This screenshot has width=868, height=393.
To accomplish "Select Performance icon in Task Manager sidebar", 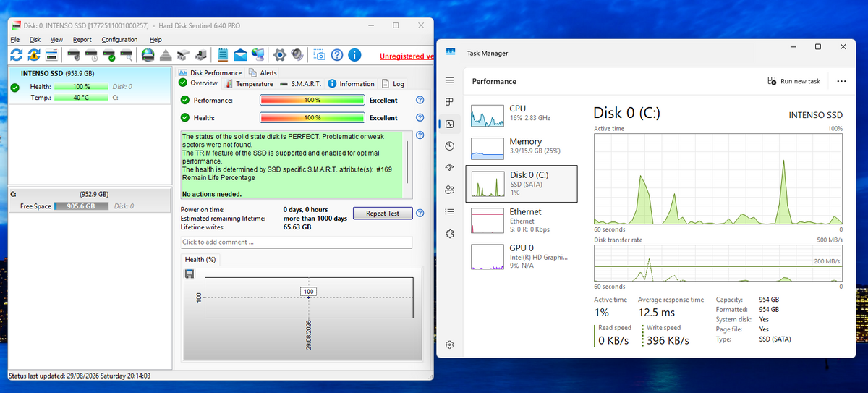I will 449,124.
